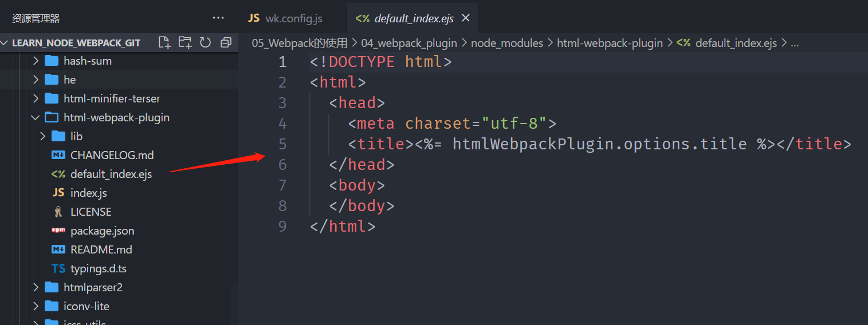
Task: Collapse the html-webpack-plugin folder
Action: pyautogui.click(x=116, y=117)
